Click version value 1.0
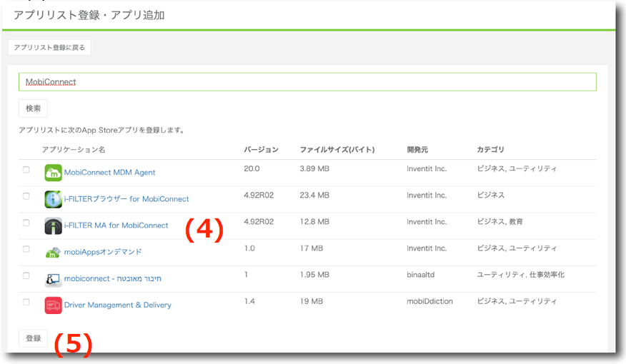The image size is (626, 364). point(249,248)
